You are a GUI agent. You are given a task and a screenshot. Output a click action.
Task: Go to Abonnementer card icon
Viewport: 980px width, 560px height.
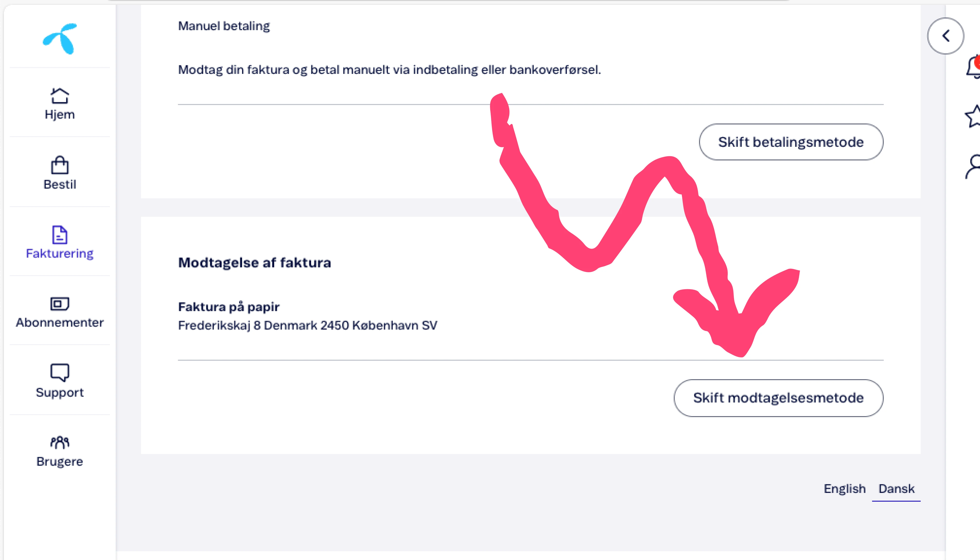tap(60, 304)
